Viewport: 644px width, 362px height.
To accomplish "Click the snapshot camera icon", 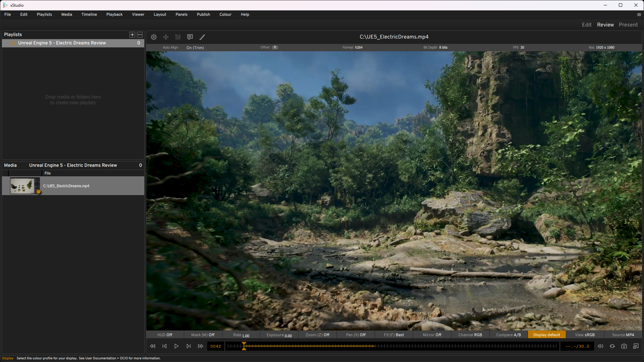I will click(x=624, y=346).
